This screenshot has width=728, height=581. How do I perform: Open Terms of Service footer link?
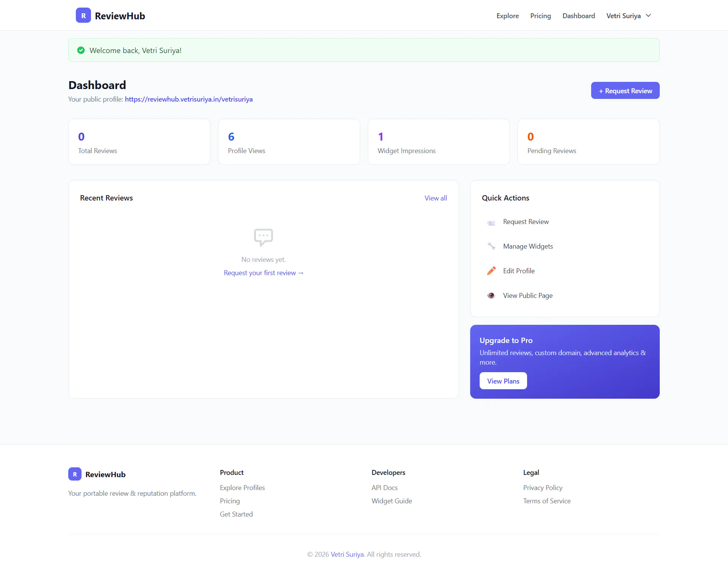(x=547, y=501)
